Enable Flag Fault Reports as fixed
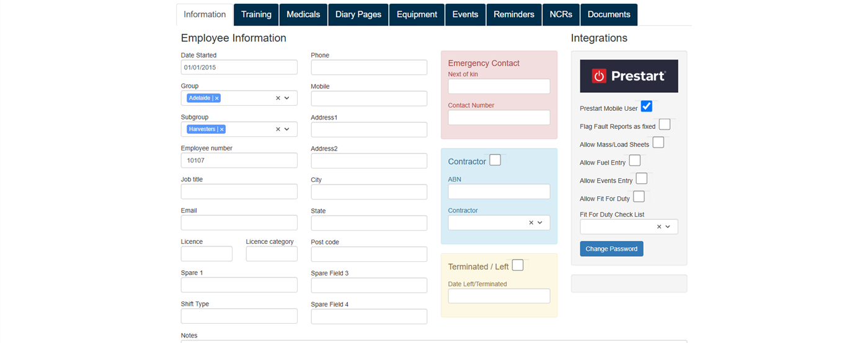868x343 pixels. [665, 124]
